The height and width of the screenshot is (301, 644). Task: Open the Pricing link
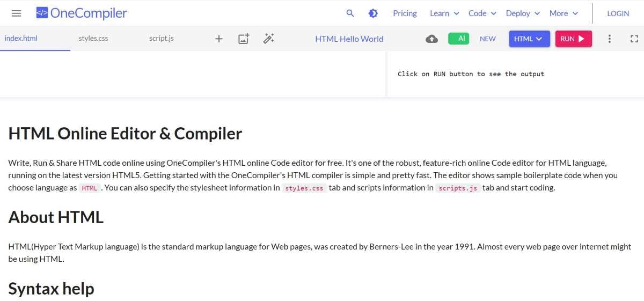click(x=405, y=13)
